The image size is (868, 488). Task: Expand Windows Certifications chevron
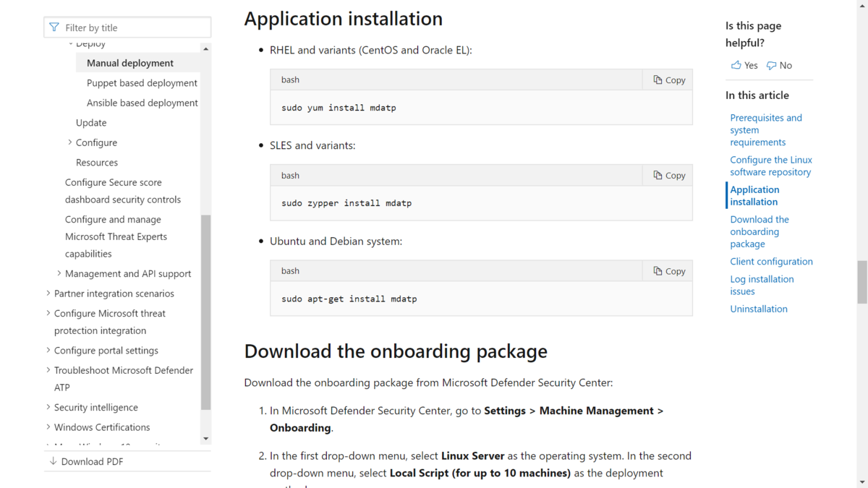48,427
